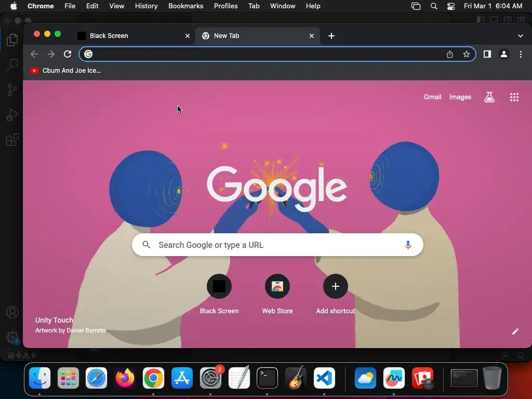This screenshot has width=532, height=399.
Task: Open the Help menu
Action: coord(313,6)
